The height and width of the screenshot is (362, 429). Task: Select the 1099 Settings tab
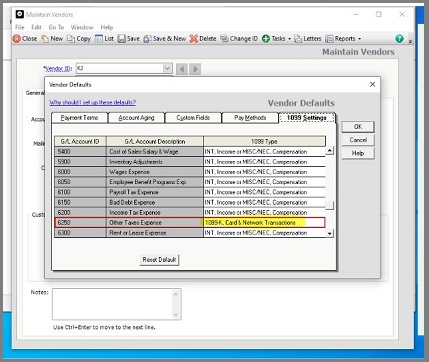pyautogui.click(x=307, y=118)
